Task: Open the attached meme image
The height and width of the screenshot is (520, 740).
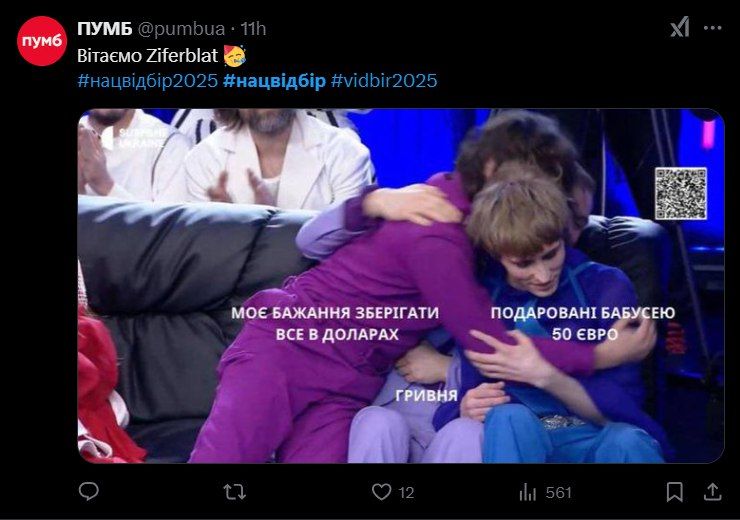Action: (401, 286)
